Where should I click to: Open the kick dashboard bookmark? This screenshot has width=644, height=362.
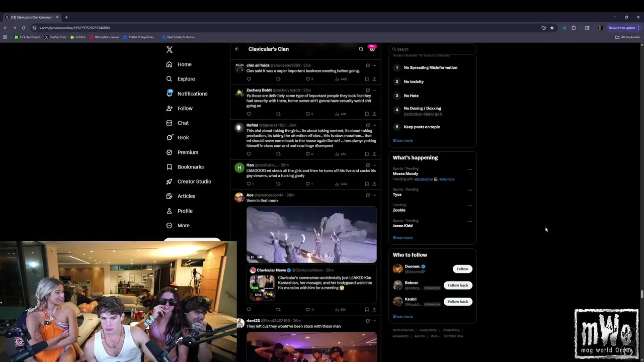click(x=28, y=37)
